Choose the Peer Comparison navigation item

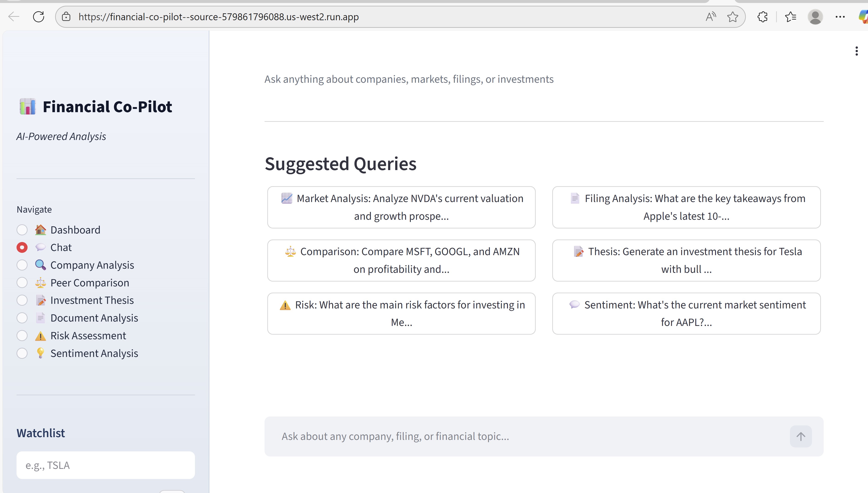point(90,283)
